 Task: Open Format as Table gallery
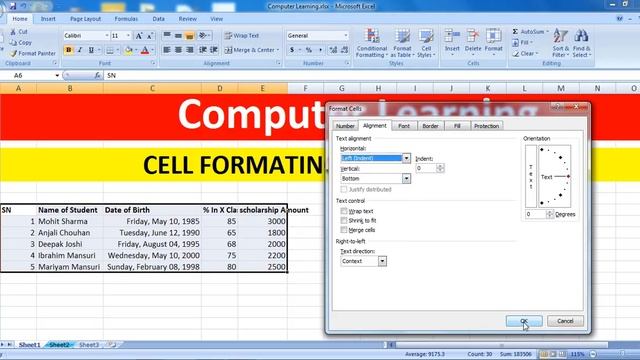[402, 43]
